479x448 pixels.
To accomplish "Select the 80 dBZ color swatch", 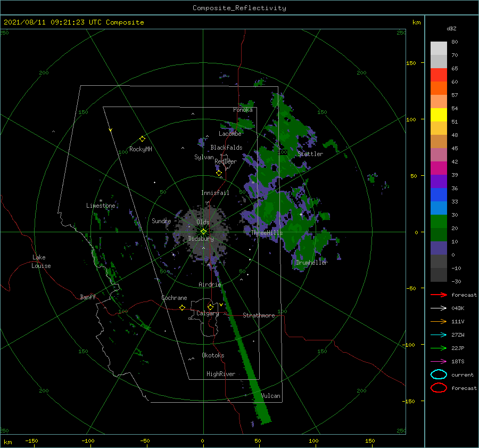I will 439,48.
